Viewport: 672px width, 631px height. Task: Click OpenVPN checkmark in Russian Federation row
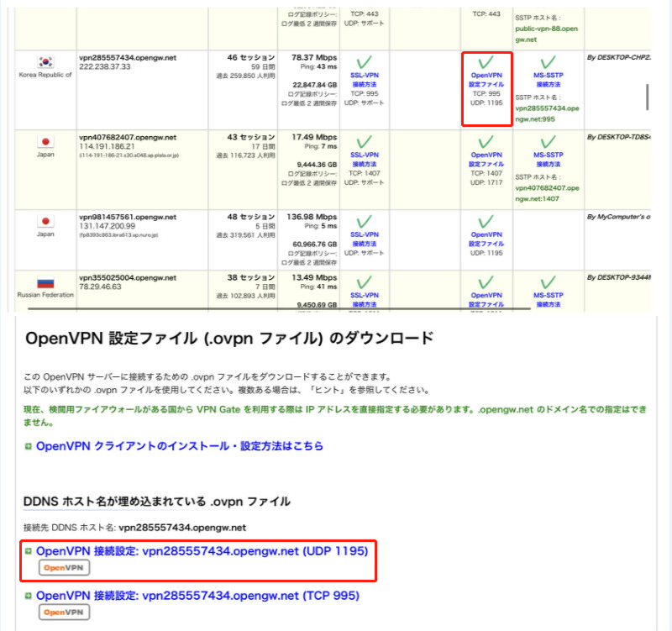click(486, 283)
